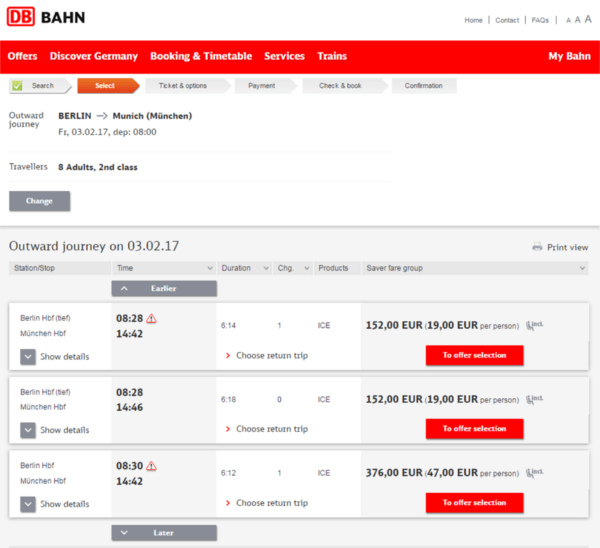Click the Confirmation step
This screenshot has height=548, width=600.
(x=424, y=86)
